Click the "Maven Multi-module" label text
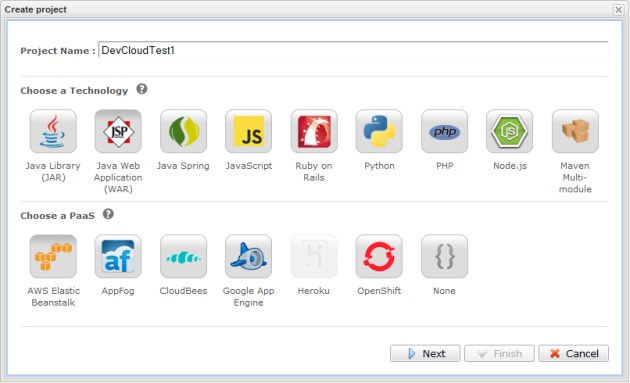Screen dimensions: 630x383 coord(575,177)
